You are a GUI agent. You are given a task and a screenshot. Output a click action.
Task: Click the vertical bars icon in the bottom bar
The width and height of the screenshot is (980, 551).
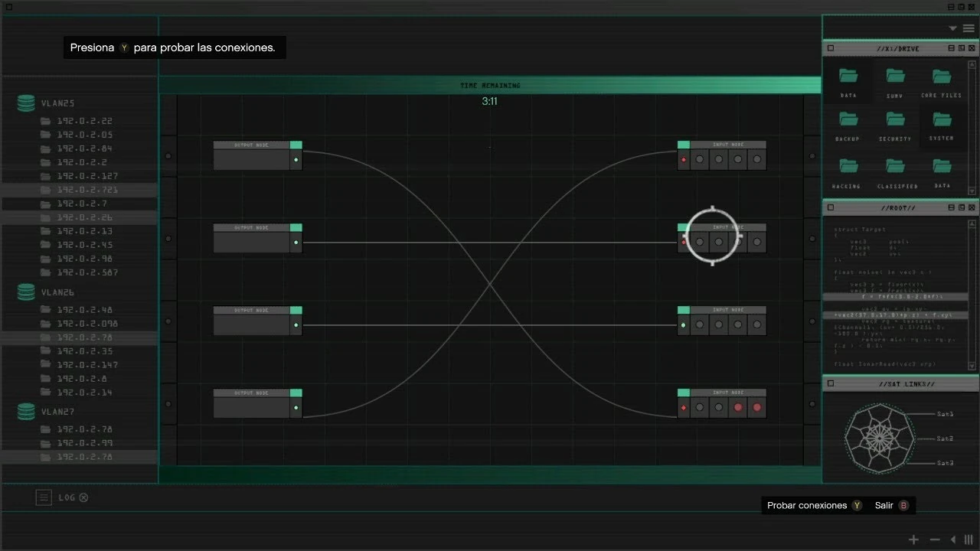[969, 540]
